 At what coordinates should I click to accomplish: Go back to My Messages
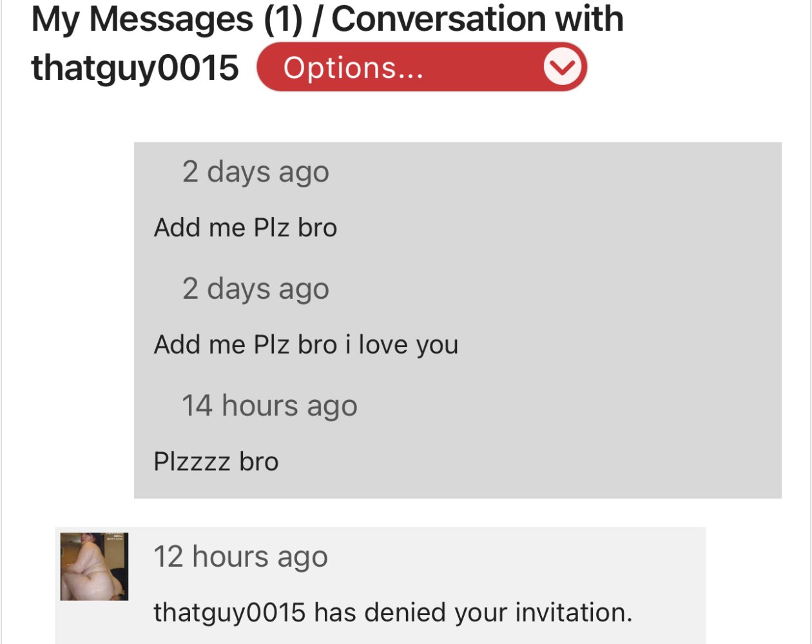click(x=142, y=19)
